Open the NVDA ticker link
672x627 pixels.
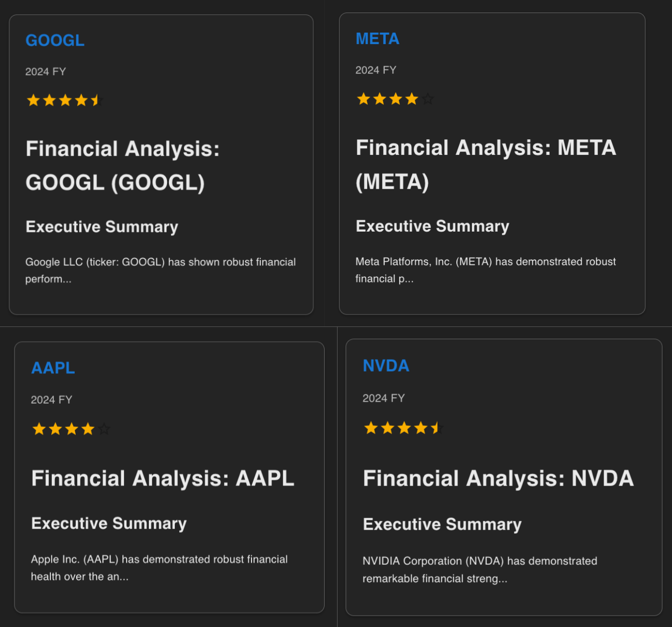(386, 366)
